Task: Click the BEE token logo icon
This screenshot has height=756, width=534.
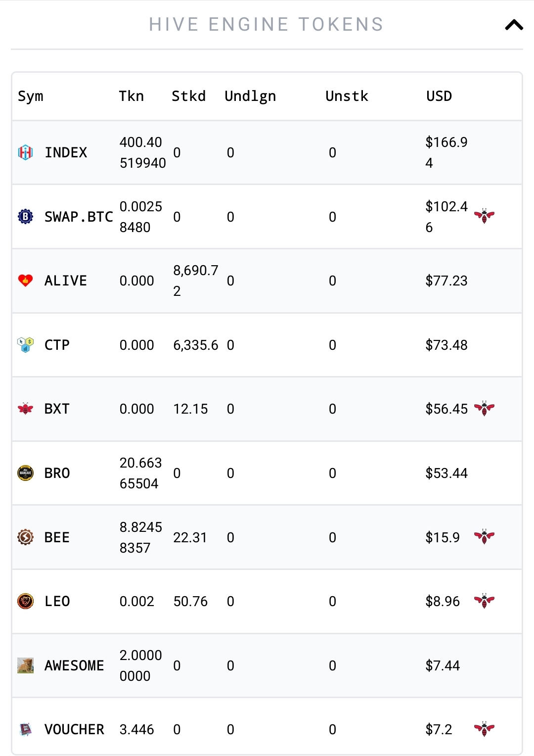Action: tap(25, 537)
